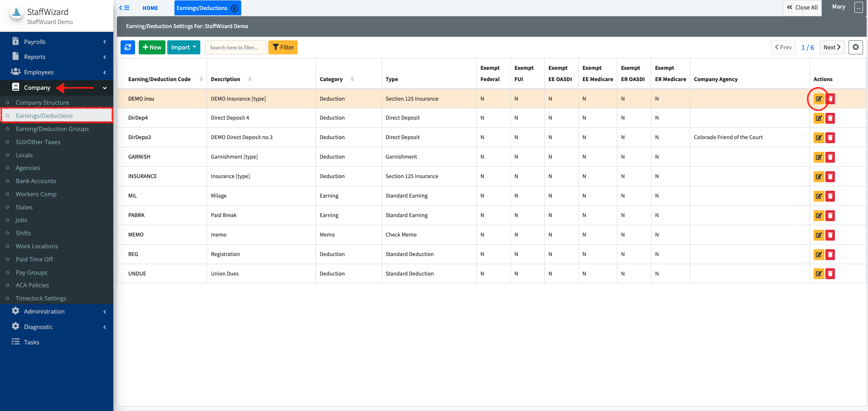The width and height of the screenshot is (868, 411).
Task: Click the green New button
Action: 152,47
